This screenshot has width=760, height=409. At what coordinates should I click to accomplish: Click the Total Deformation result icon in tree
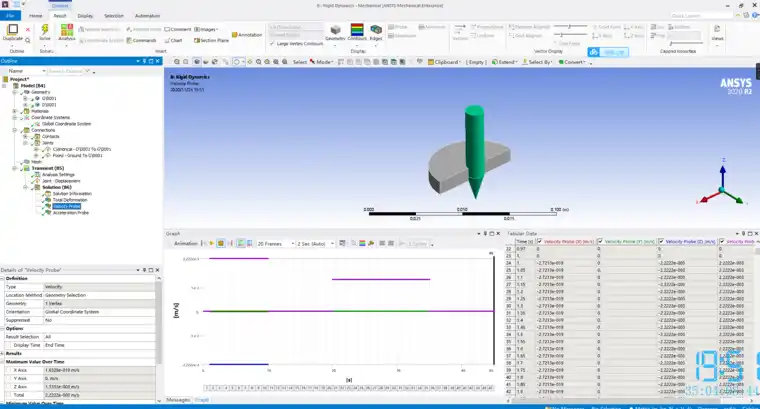(x=48, y=200)
